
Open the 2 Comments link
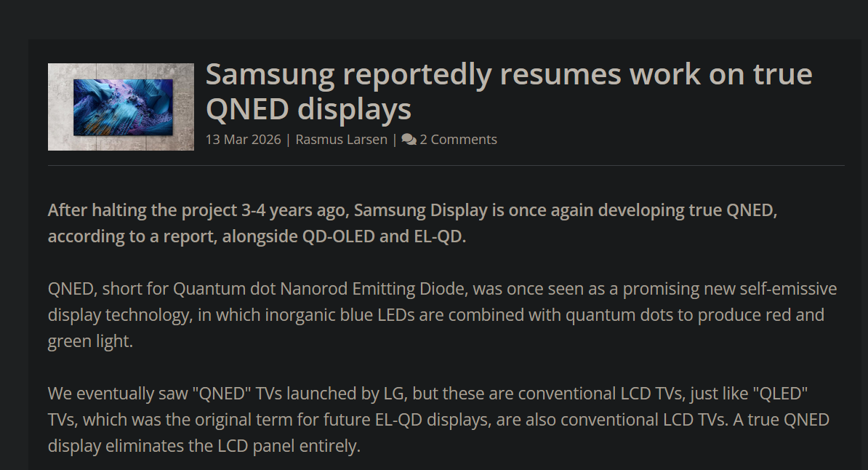[x=458, y=139]
